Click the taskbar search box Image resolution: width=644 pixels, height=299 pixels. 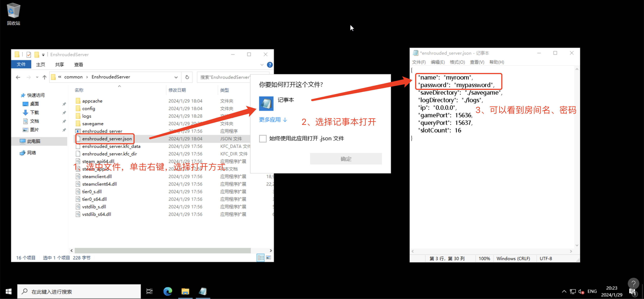coord(79,292)
